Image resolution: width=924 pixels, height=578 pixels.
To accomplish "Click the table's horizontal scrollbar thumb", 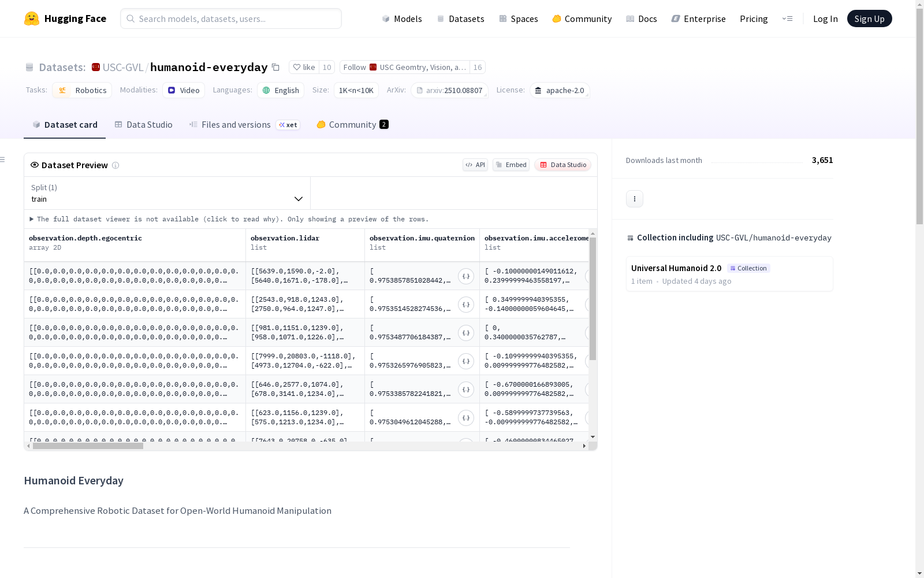I will tap(88, 446).
